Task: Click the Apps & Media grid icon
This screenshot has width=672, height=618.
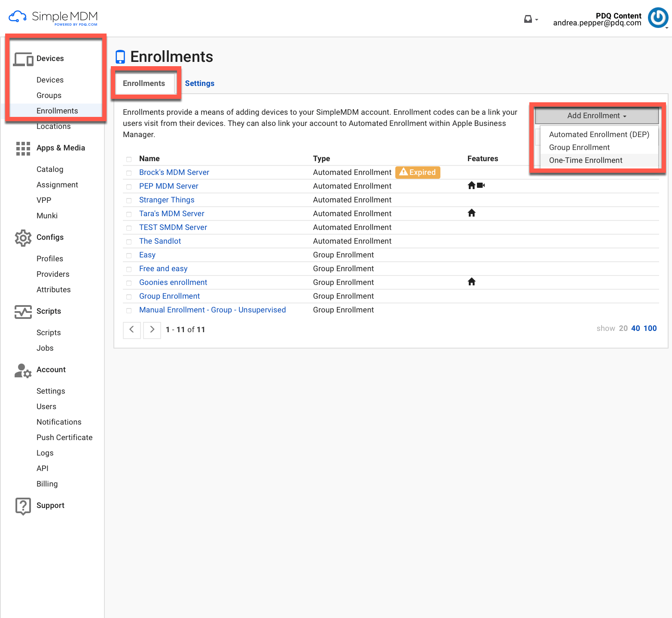Action: (23, 148)
